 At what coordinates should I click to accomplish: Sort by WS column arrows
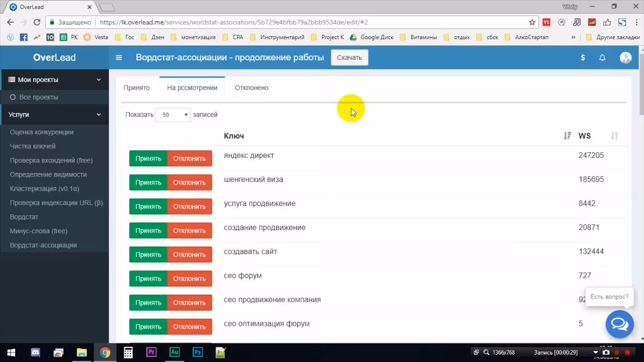[x=614, y=136]
